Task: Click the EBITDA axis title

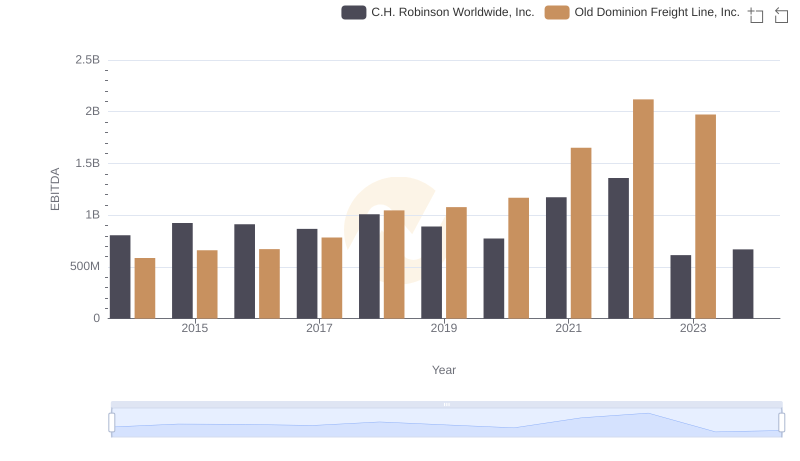Action: (55, 189)
